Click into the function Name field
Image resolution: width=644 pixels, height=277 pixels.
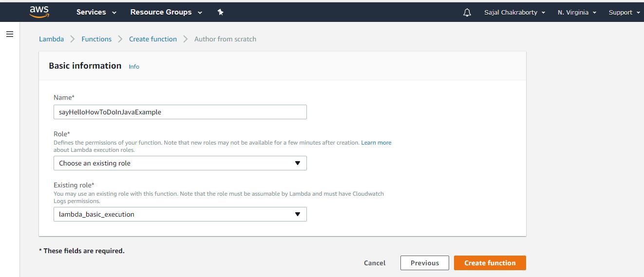(180, 112)
